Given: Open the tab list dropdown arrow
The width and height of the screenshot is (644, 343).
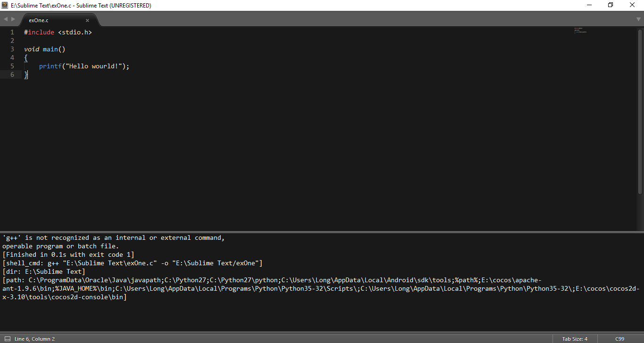Looking at the screenshot, I should pyautogui.click(x=638, y=19).
